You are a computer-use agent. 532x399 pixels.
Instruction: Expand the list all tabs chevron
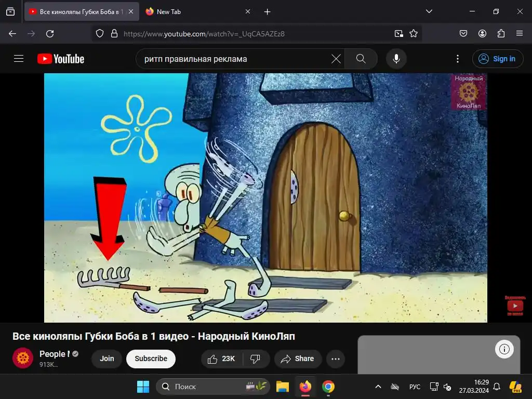pos(429,11)
